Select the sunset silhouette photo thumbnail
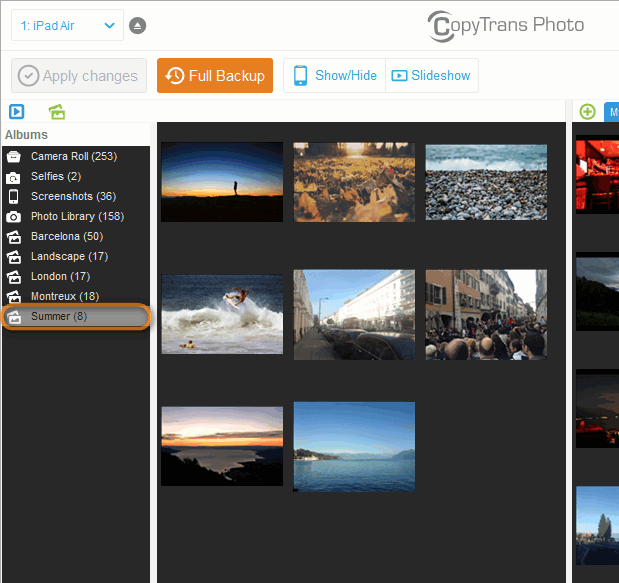 (222, 182)
